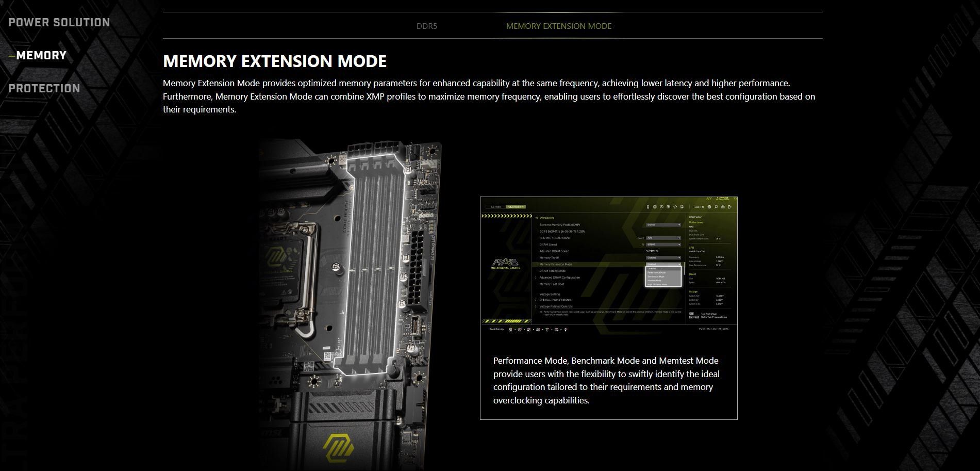Open the Memory Try It! dropdown
This screenshot has width=980, height=471.
(x=663, y=257)
